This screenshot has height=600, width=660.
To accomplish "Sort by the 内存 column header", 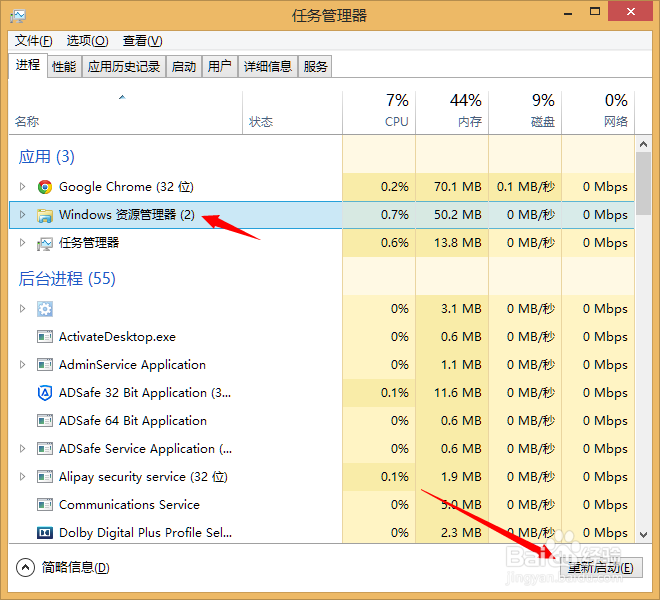I will click(x=452, y=113).
